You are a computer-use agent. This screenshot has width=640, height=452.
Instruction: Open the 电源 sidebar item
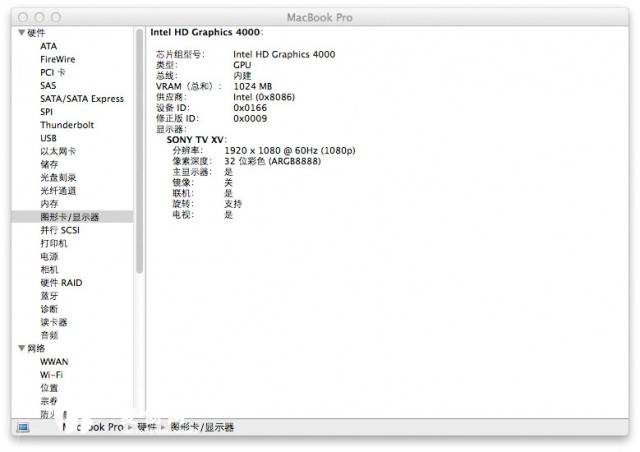[49, 257]
